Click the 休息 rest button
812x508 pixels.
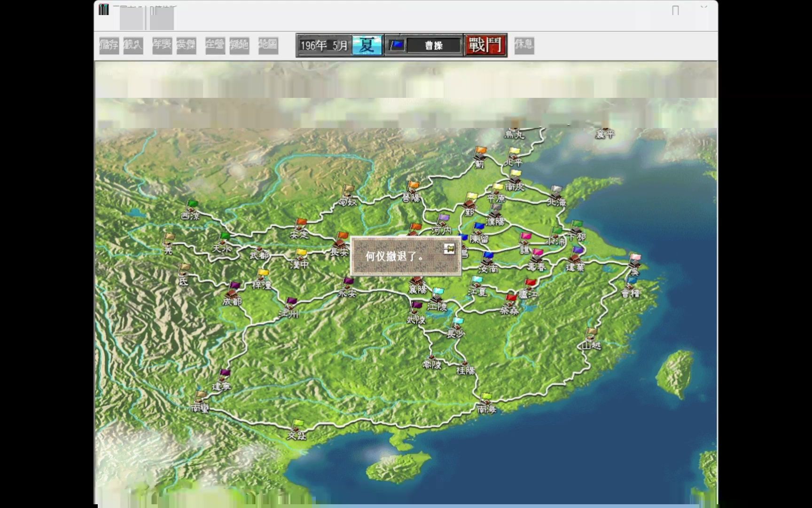pos(524,45)
